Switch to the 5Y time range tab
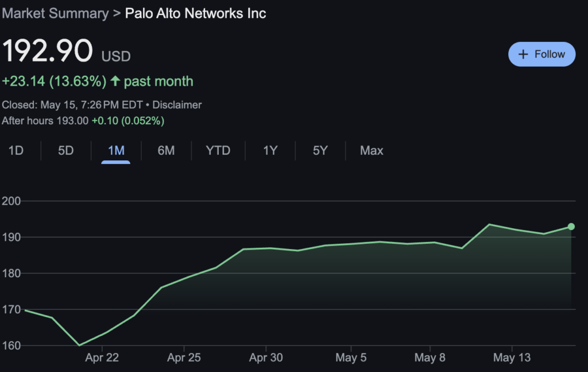The height and width of the screenshot is (372, 588). (x=320, y=151)
